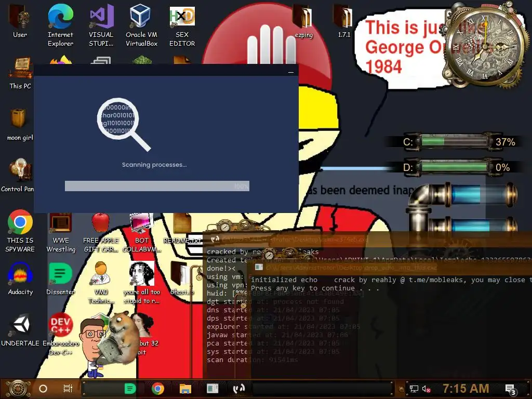Open the moon girl desktop icon

tap(20, 124)
